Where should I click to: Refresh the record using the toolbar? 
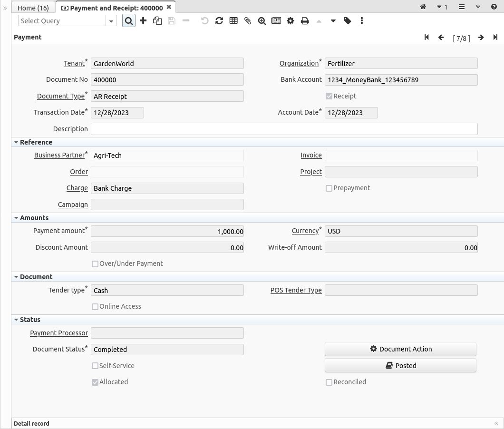click(219, 21)
